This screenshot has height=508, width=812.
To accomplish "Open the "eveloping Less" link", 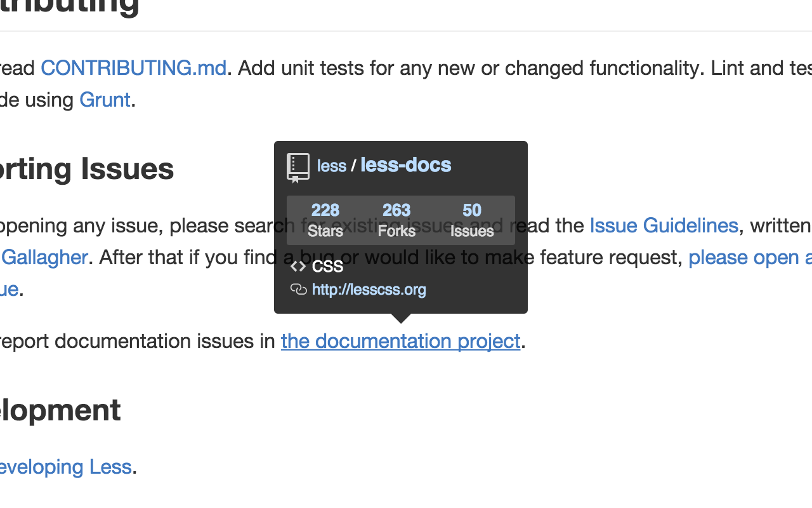I will (65, 467).
